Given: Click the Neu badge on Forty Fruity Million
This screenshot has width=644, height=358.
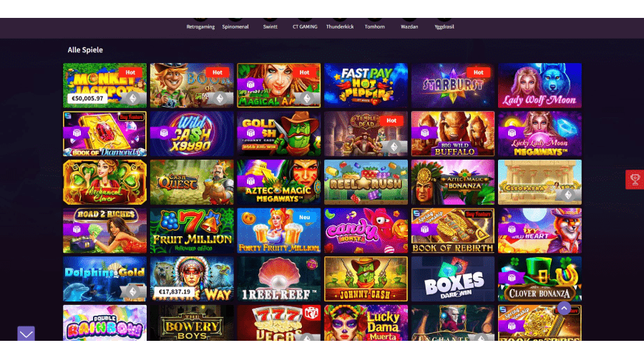Looking at the screenshot, I should pyautogui.click(x=304, y=218).
